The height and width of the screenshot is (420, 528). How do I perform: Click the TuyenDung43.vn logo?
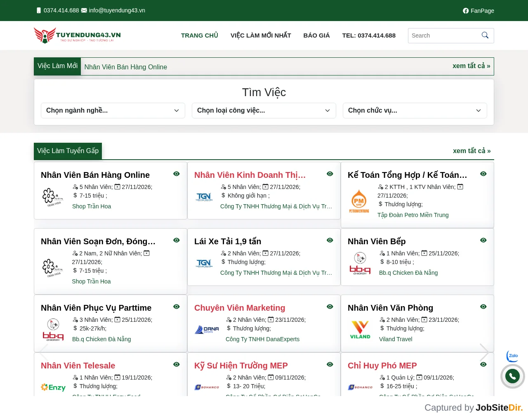77,35
